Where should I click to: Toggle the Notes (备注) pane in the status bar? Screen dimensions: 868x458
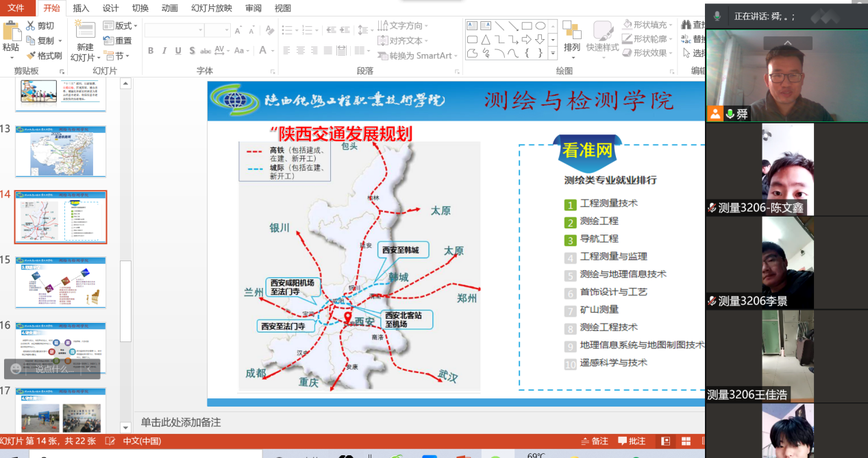pos(594,441)
